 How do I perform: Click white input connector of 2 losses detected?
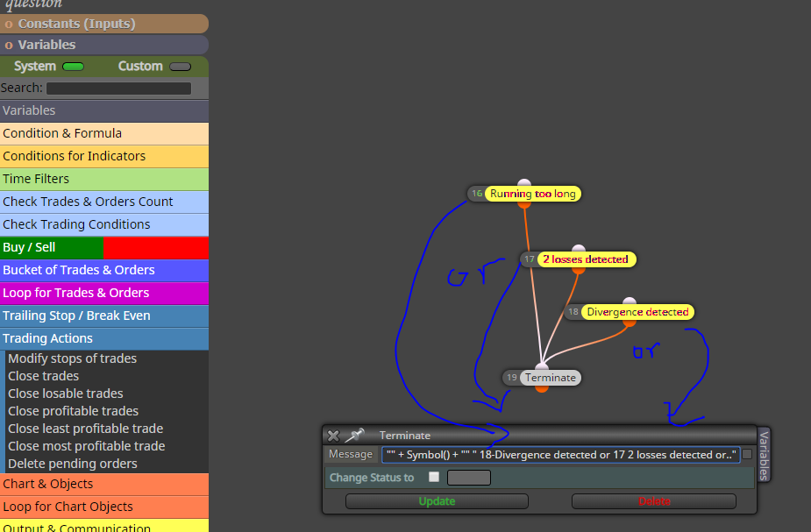579,249
